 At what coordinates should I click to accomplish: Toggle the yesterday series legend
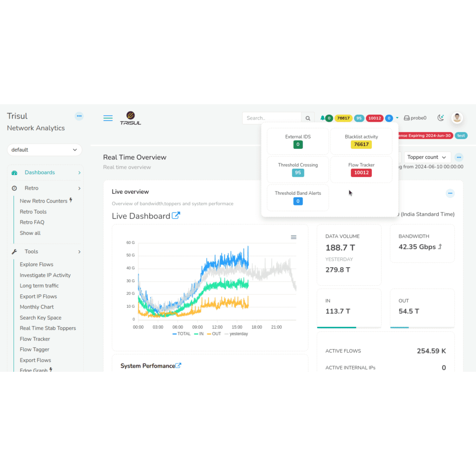236,334
